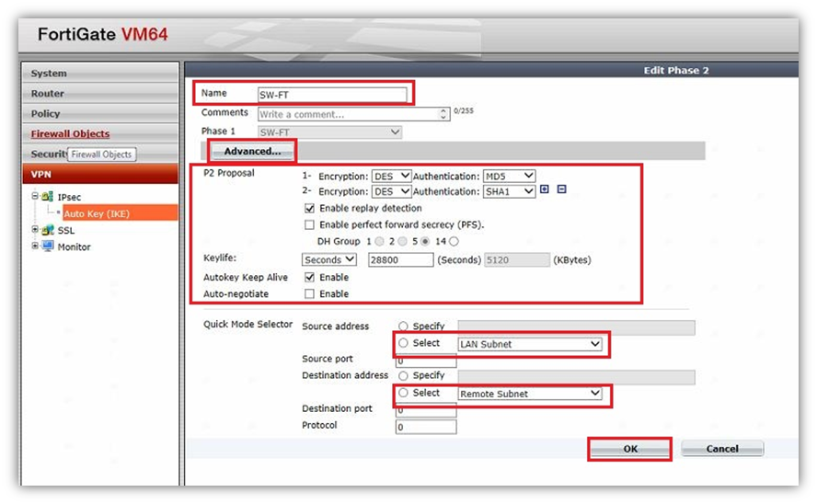This screenshot has width=817, height=504.
Task: Click the Protocol input field
Action: pos(426,427)
